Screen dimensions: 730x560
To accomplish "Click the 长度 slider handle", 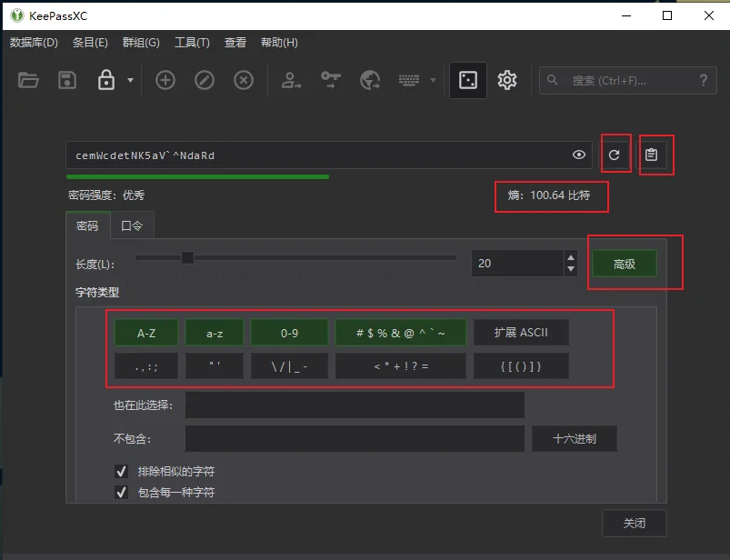I will pyautogui.click(x=187, y=257).
